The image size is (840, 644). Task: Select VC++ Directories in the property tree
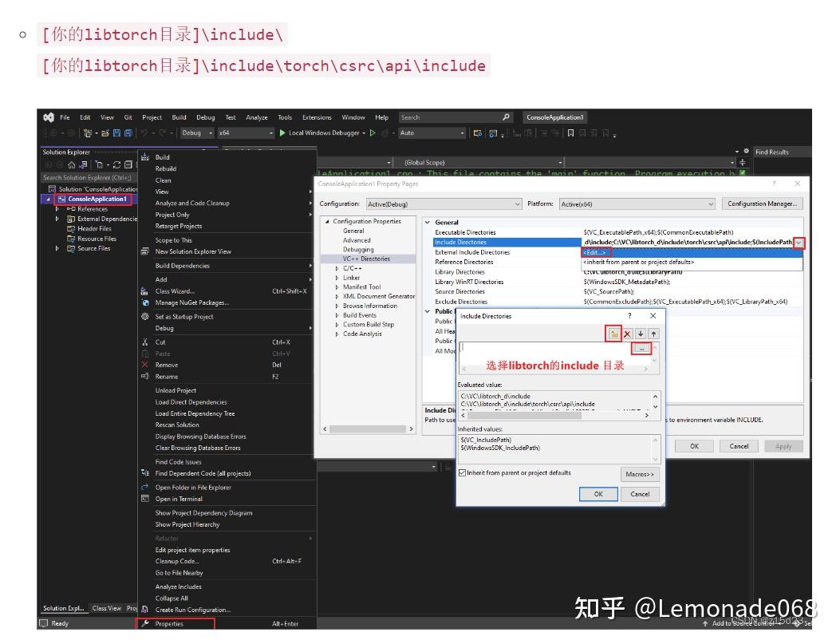click(x=369, y=258)
